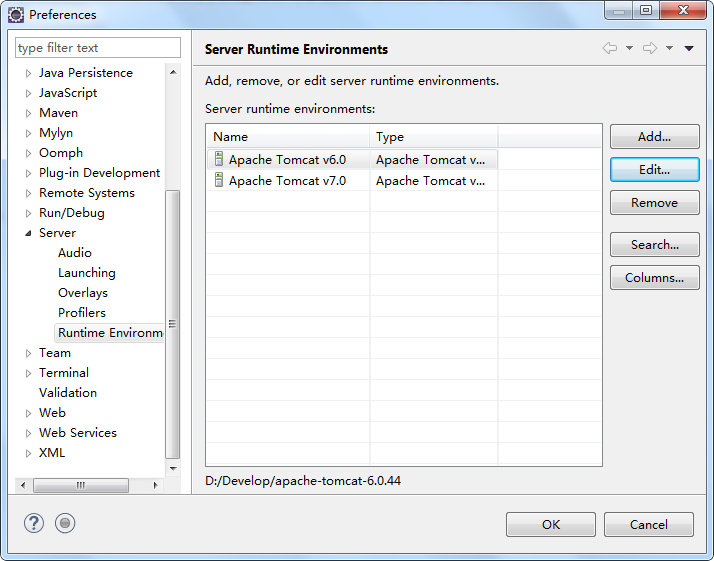Expand the Java Persistence tree node
Image resolution: width=714 pixels, height=561 pixels.
click(28, 73)
